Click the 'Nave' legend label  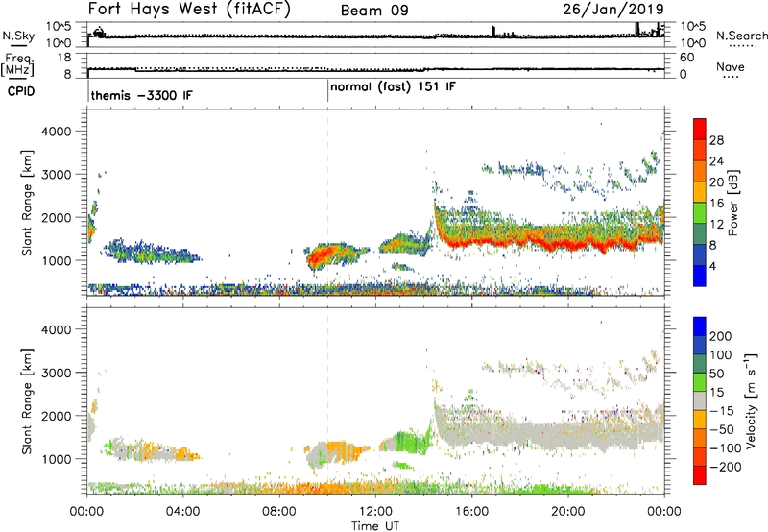[730, 66]
